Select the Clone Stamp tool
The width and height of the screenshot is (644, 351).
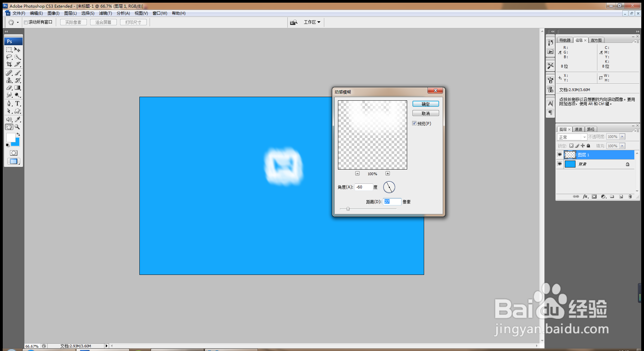click(9, 80)
